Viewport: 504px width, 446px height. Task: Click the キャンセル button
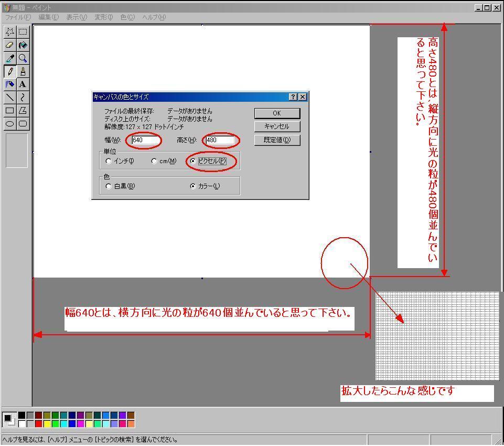click(277, 126)
